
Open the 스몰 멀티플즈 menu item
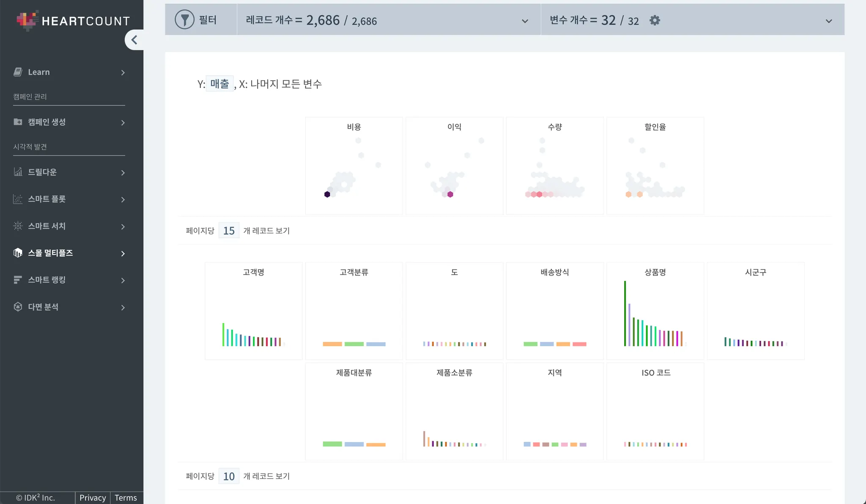click(x=50, y=253)
